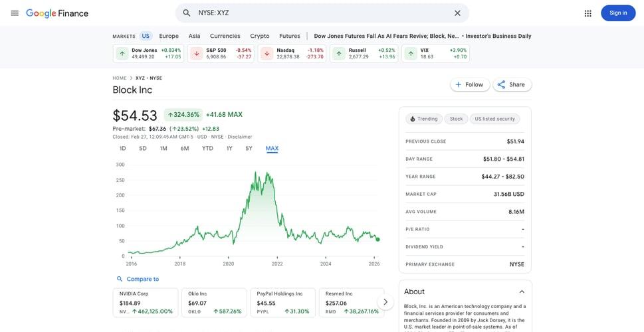Image resolution: width=644 pixels, height=332 pixels.
Task: Switch chart to YTD range
Action: tap(207, 149)
